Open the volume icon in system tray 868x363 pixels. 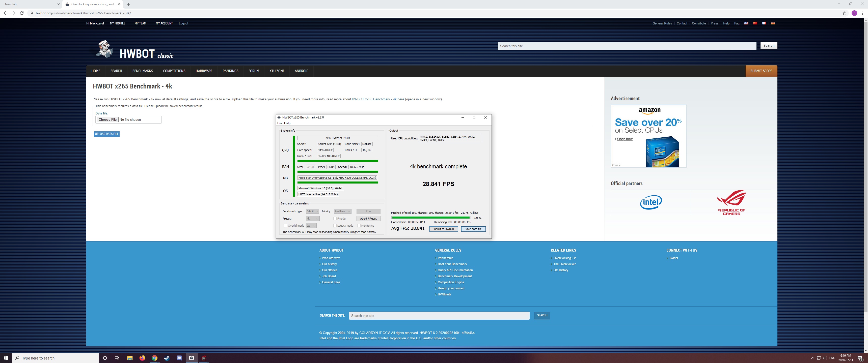coord(825,358)
